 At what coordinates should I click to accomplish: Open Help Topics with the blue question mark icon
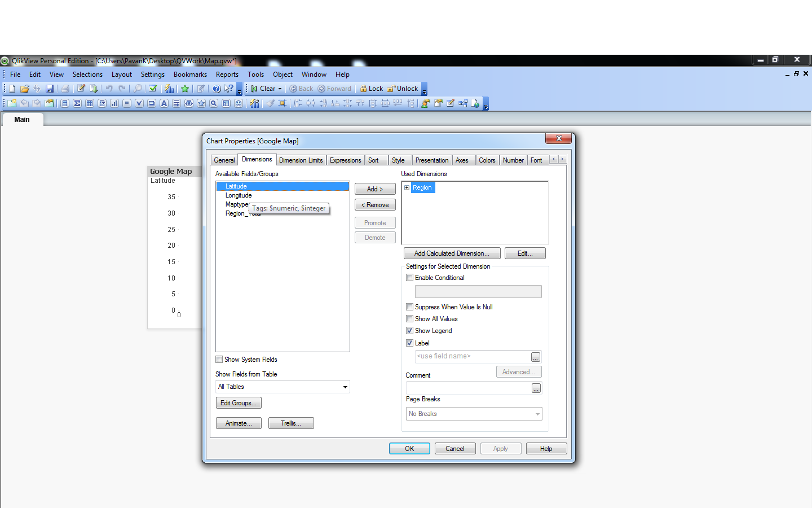(217, 89)
